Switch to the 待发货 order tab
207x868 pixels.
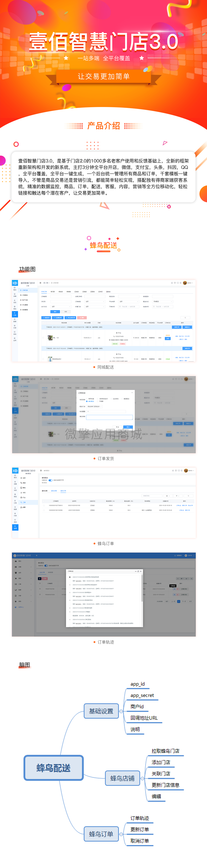[61, 292]
